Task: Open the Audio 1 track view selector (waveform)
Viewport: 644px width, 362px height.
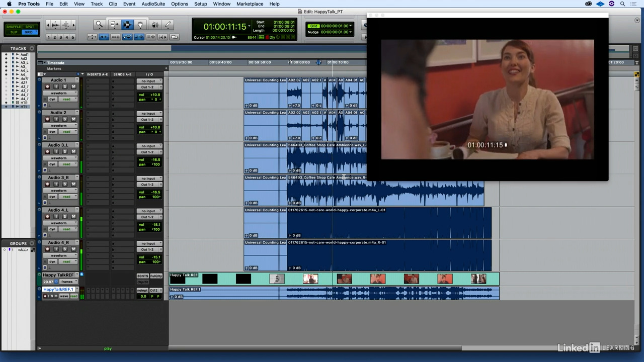Action: pyautogui.click(x=61, y=93)
